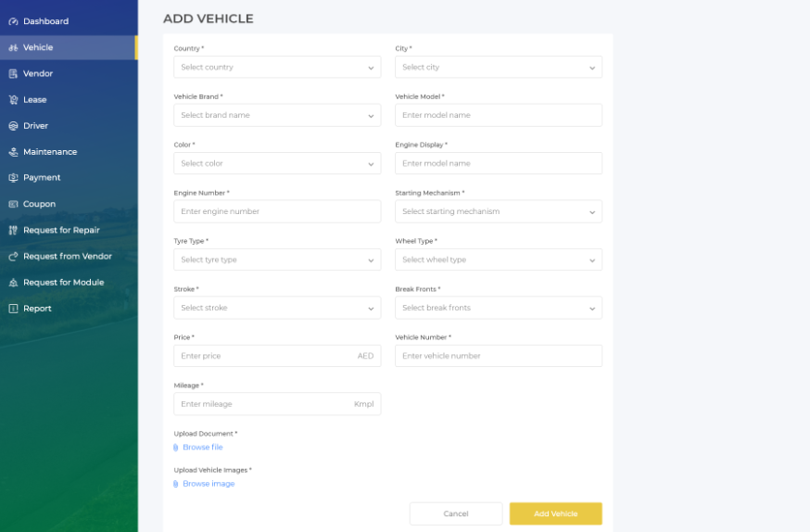
Task: Open the Select tyre type dropdown
Action: 277,260
